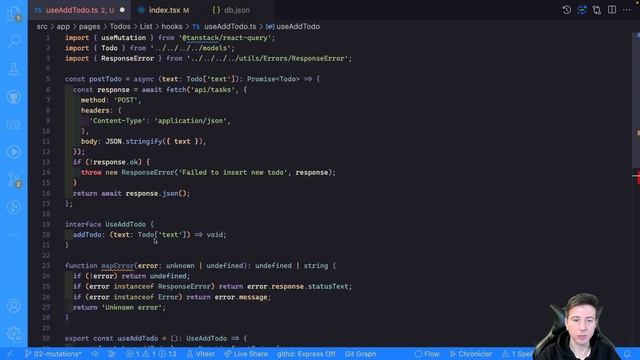Open Git Graph from status bar
The image size is (640, 360).
360,354
